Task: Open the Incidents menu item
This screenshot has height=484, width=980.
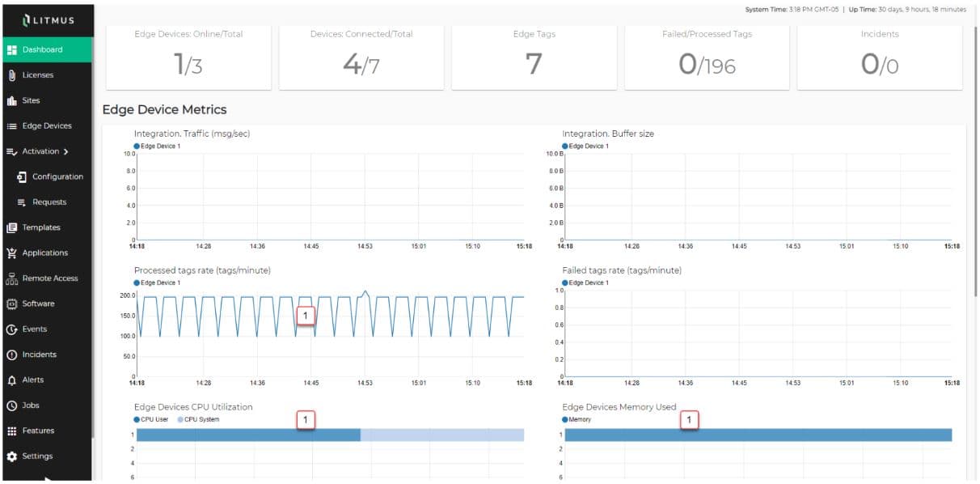Action: (39, 355)
